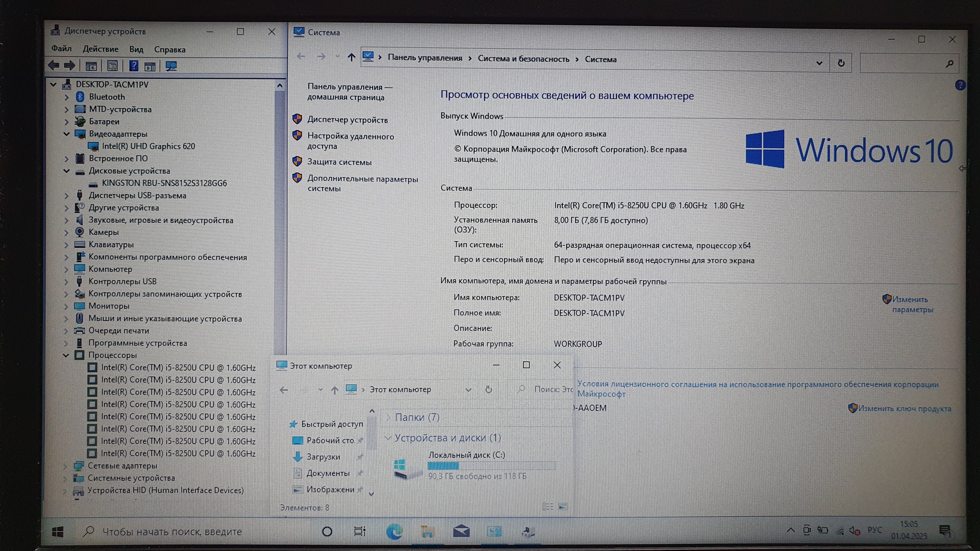
Task: Open Microsoft Edge from the taskbar
Action: point(394,531)
